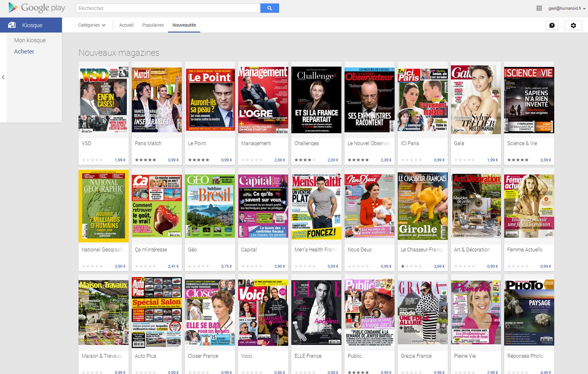Open the settings gear icon
The height and width of the screenshot is (374, 588).
pos(573,25)
